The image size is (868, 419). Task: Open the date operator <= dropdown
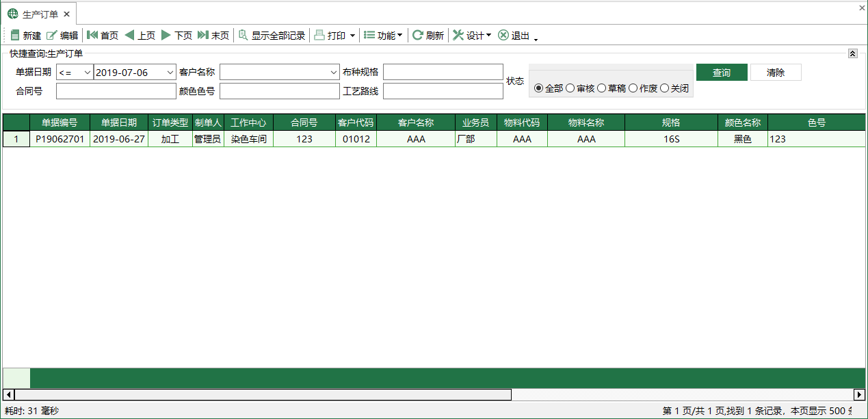(88, 73)
